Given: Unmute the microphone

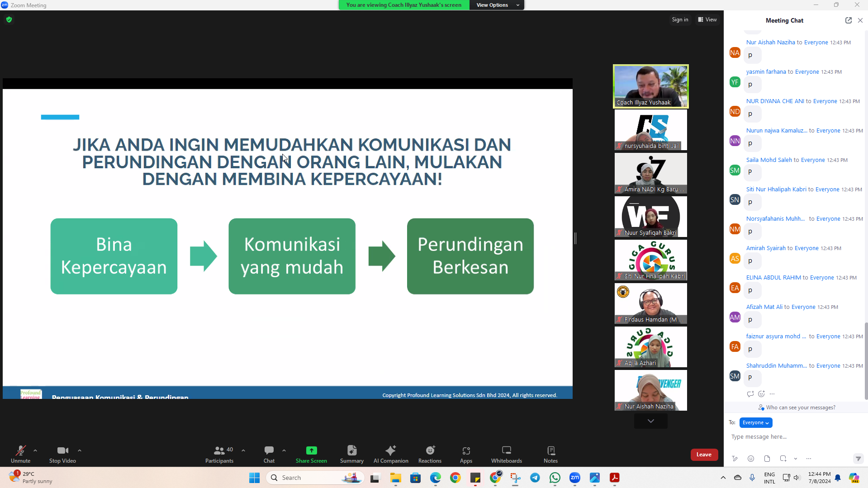Looking at the screenshot, I should (20, 454).
